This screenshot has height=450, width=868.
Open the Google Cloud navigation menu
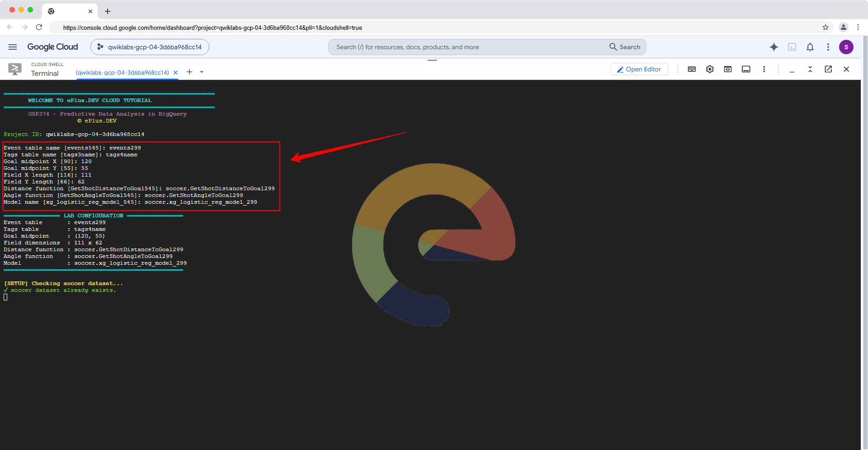click(13, 47)
